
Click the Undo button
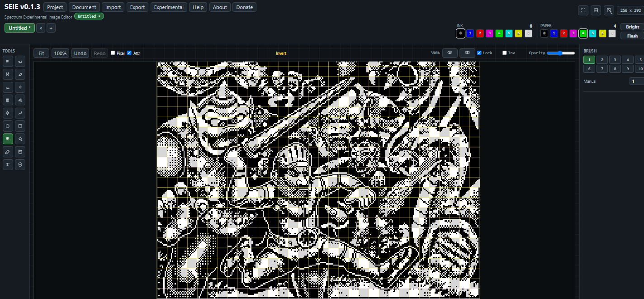point(80,53)
